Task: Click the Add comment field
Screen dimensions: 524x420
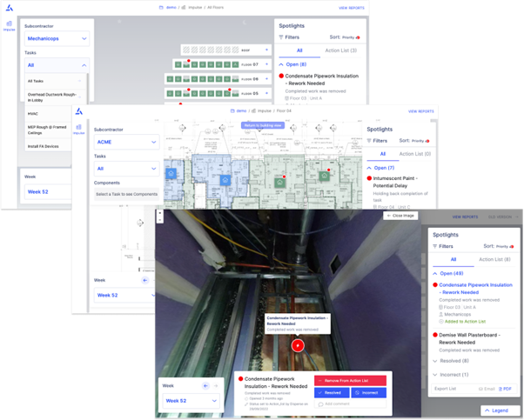Action: tap(350, 404)
